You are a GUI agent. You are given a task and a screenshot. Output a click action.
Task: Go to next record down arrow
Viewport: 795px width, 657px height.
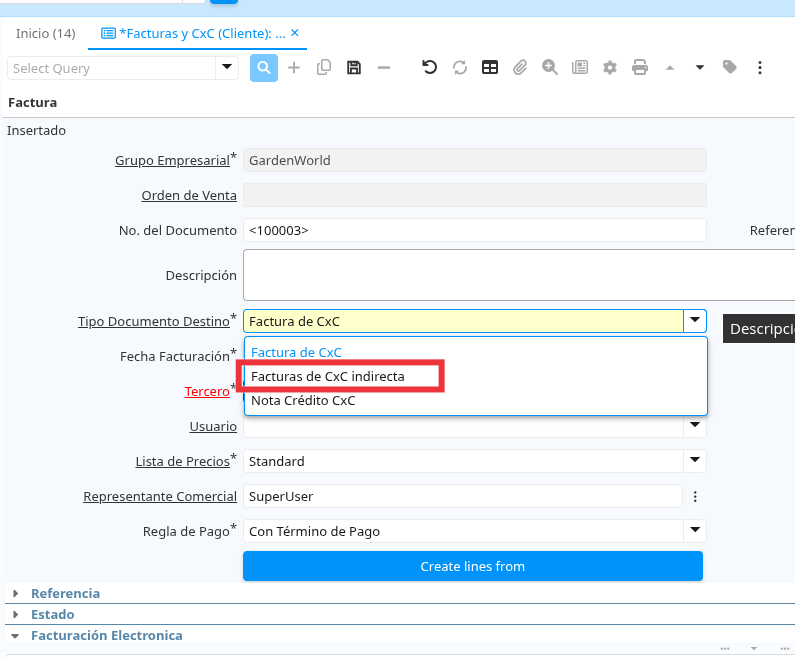coord(700,67)
